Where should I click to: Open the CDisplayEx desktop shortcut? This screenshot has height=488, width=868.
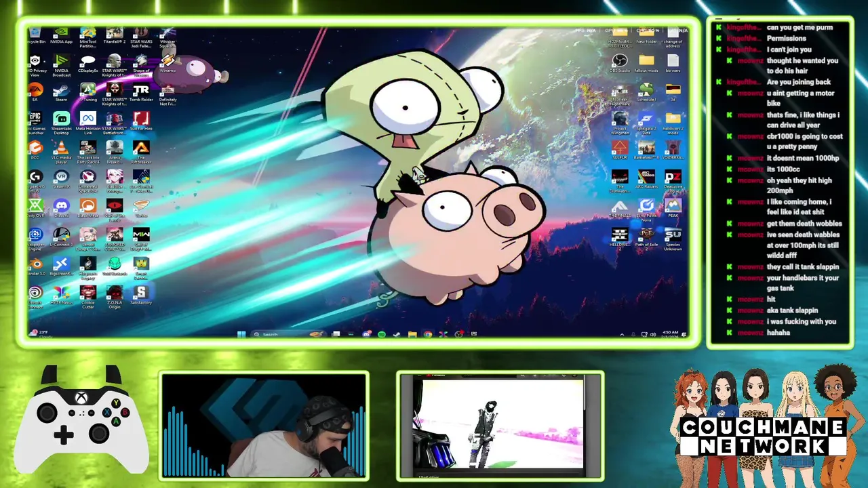tap(87, 64)
